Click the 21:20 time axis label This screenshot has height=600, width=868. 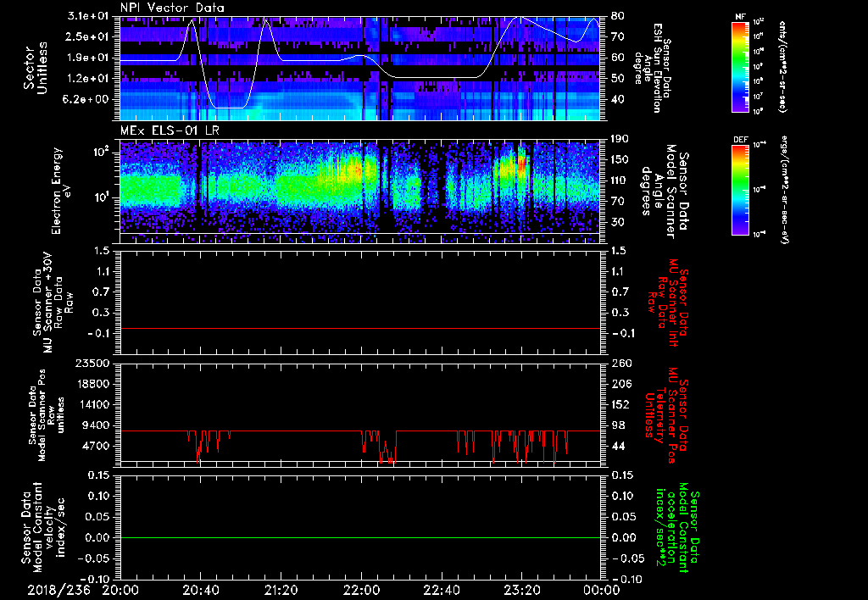click(x=281, y=590)
